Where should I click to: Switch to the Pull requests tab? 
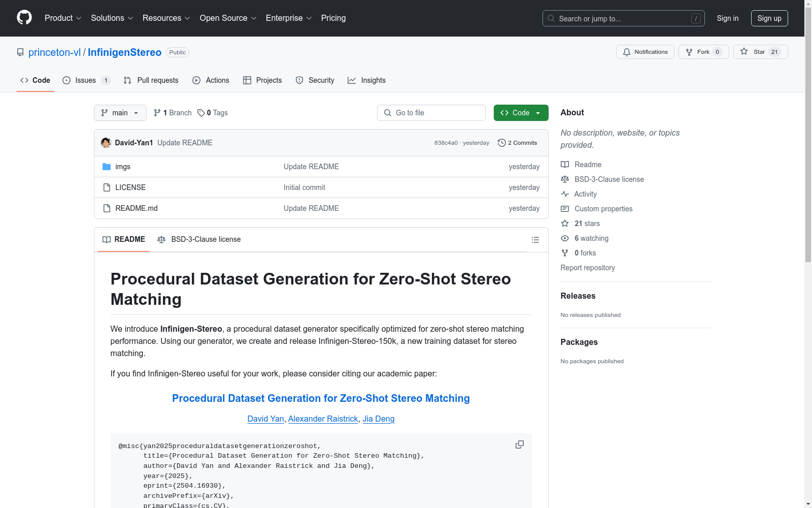[151, 80]
